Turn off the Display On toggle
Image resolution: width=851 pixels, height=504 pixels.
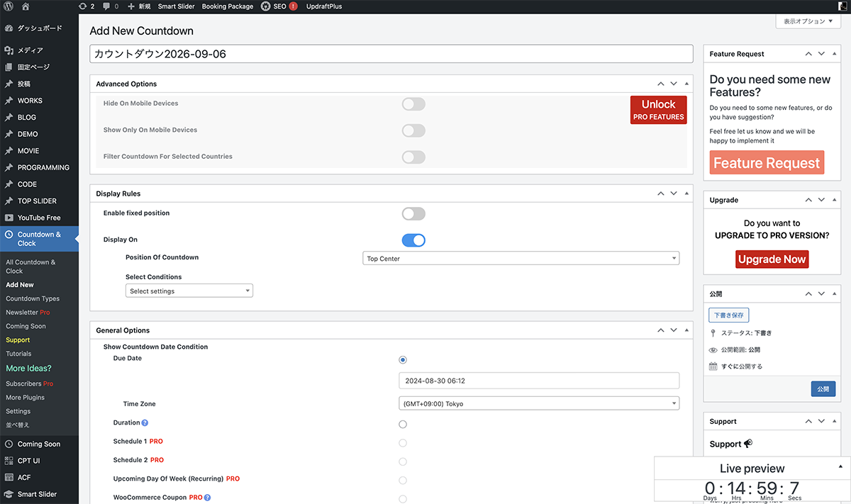[x=413, y=240]
